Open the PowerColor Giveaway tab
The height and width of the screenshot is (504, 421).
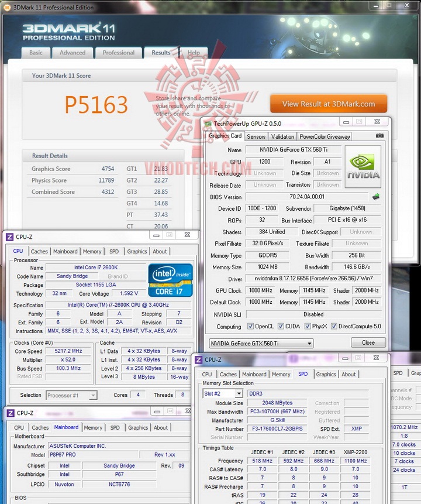tap(325, 136)
